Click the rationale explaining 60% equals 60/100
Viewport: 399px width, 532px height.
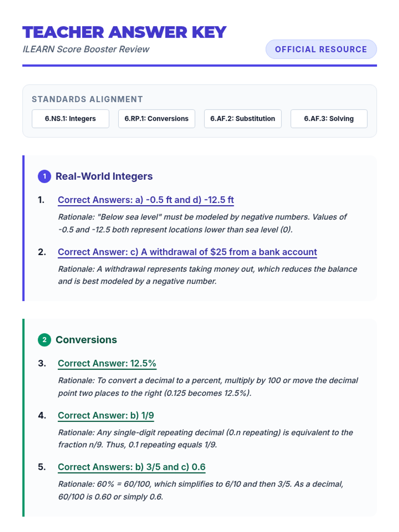click(x=200, y=490)
